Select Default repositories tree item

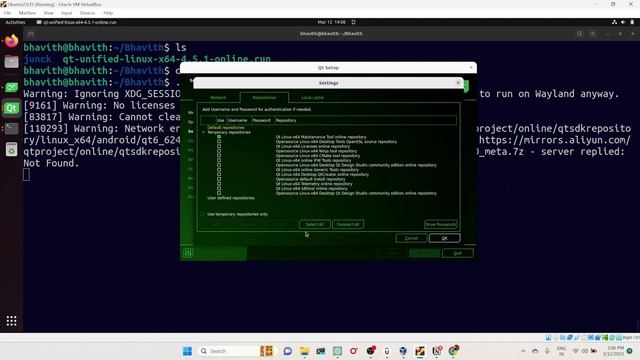point(226,128)
